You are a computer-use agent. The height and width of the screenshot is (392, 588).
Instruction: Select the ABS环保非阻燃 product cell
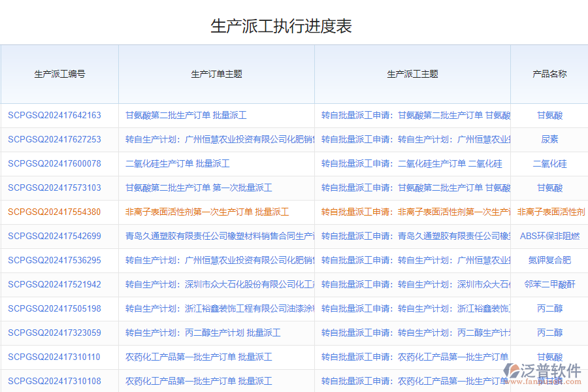pos(549,237)
